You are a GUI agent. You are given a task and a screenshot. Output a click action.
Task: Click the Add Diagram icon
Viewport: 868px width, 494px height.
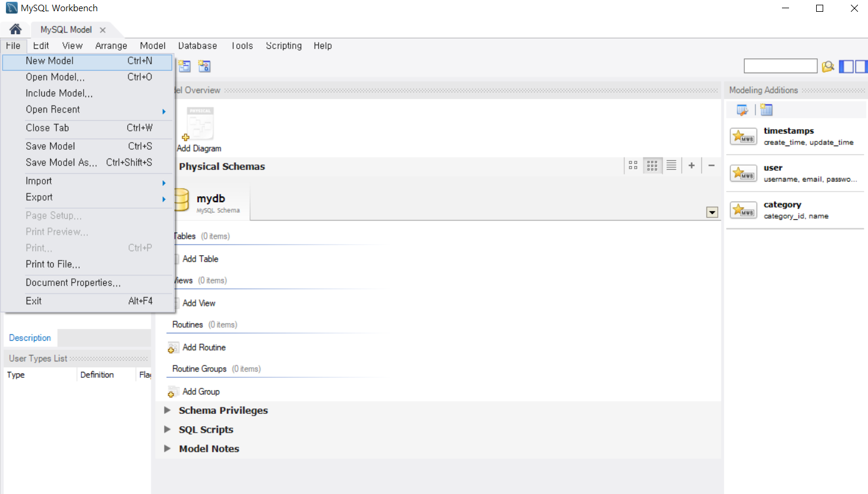[x=200, y=124]
